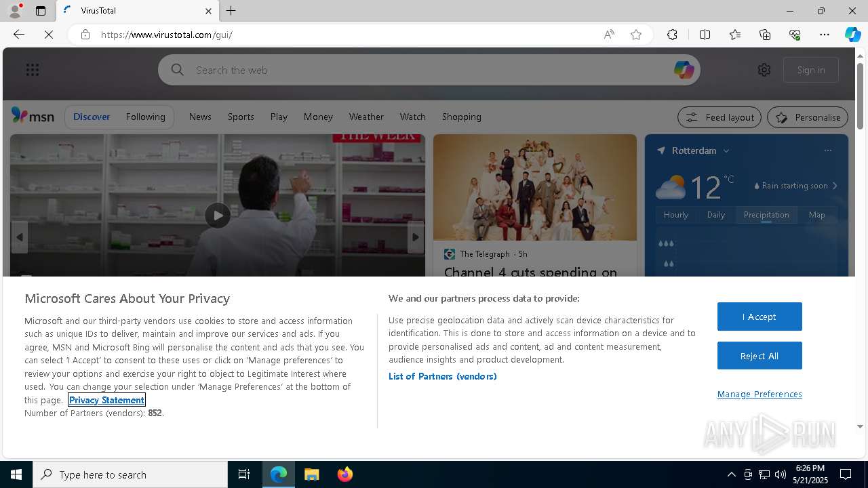Switch weather to the Precipitation tab
Viewport: 868px width, 488px height.
(x=766, y=215)
